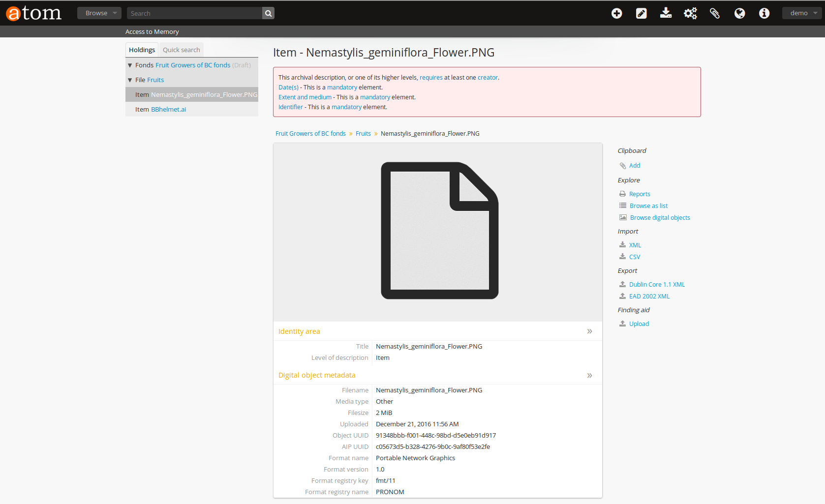Open the Add (plus) menu icon

pos(616,13)
